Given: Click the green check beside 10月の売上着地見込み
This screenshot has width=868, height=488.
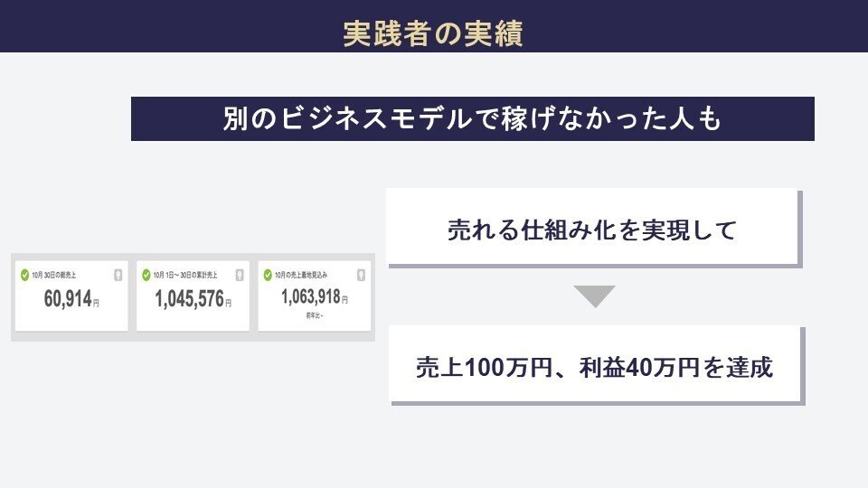Looking at the screenshot, I should (268, 275).
